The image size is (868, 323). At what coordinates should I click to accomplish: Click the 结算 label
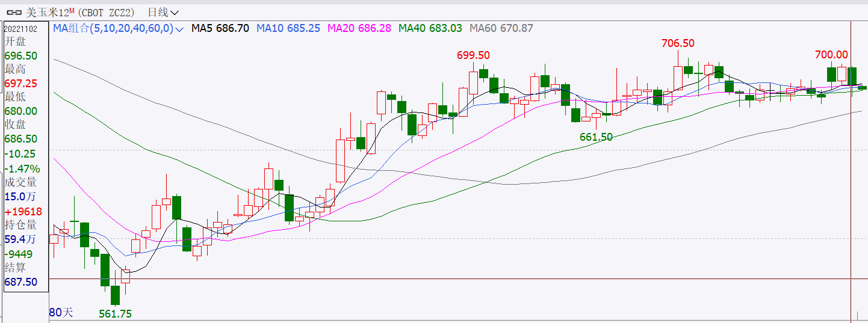tap(15, 268)
